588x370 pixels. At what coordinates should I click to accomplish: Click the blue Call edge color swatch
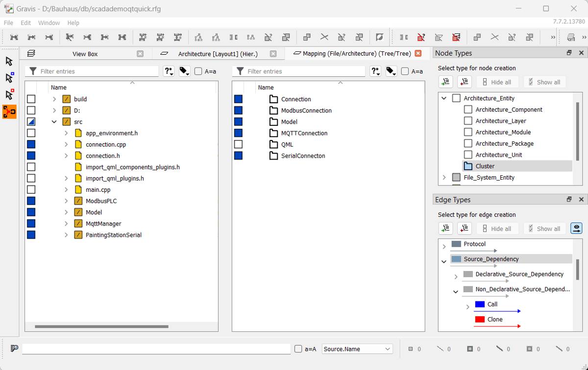[x=480, y=304]
